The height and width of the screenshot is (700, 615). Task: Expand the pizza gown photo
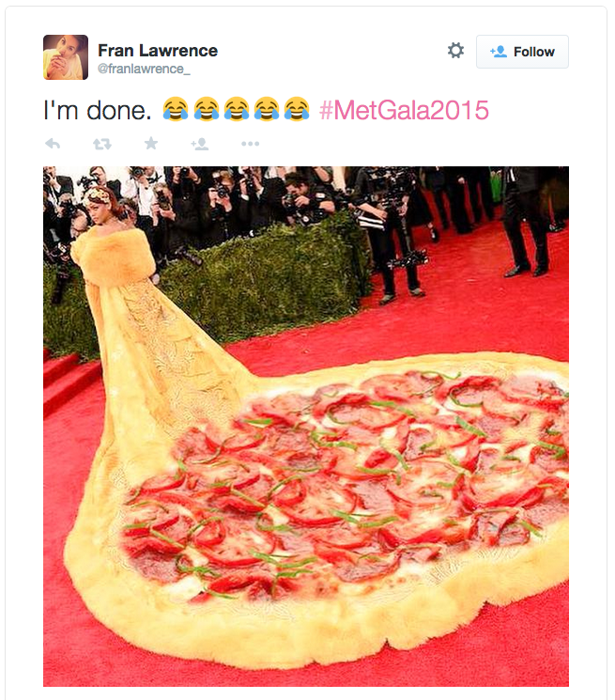pos(306,427)
